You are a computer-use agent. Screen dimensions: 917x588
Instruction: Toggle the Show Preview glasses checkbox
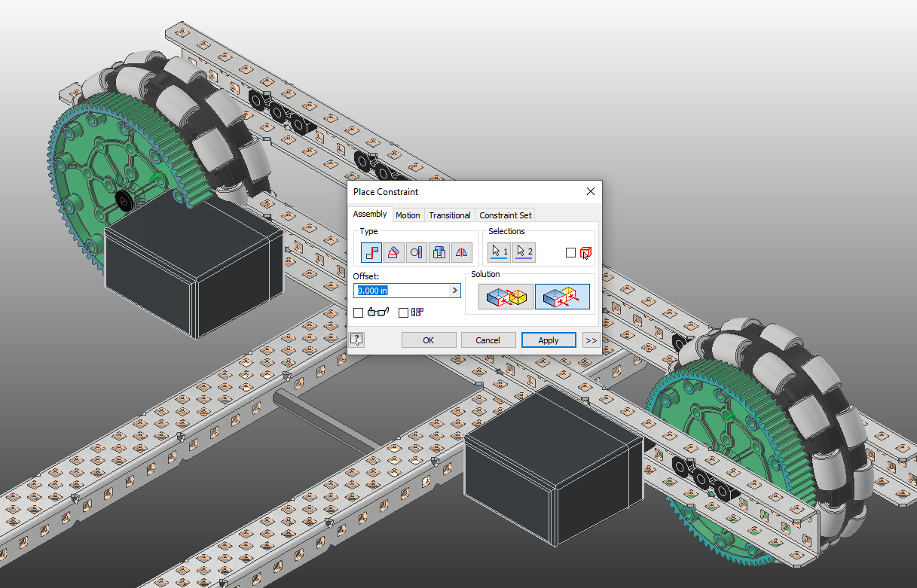coord(359,312)
